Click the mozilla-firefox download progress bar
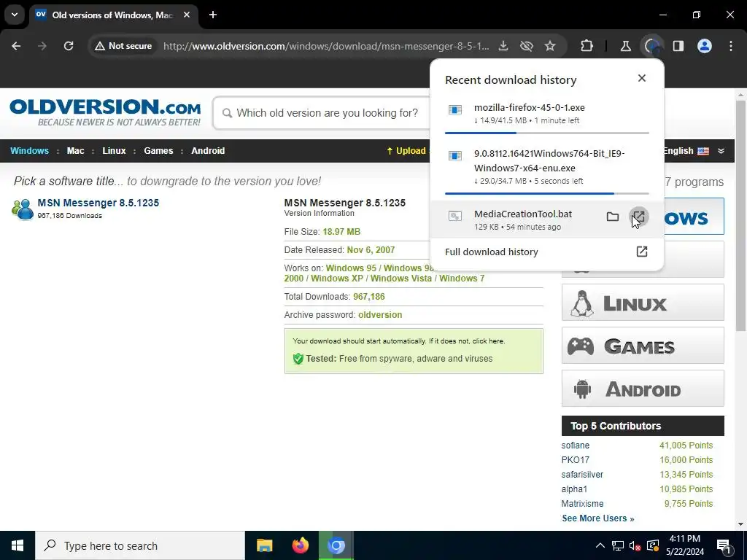The image size is (747, 560). point(546,133)
